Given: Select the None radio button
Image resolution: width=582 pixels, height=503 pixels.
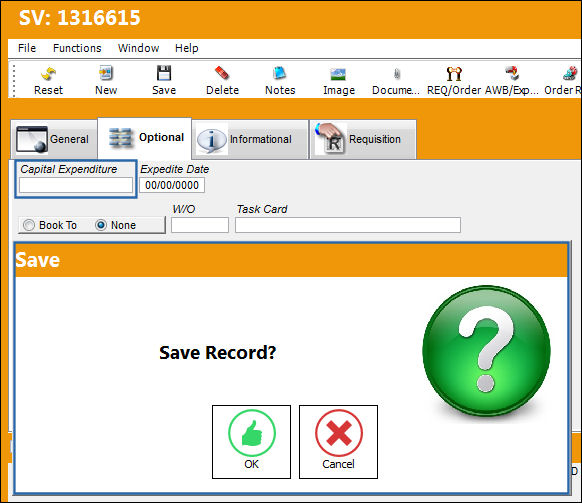Looking at the screenshot, I should click(x=101, y=225).
